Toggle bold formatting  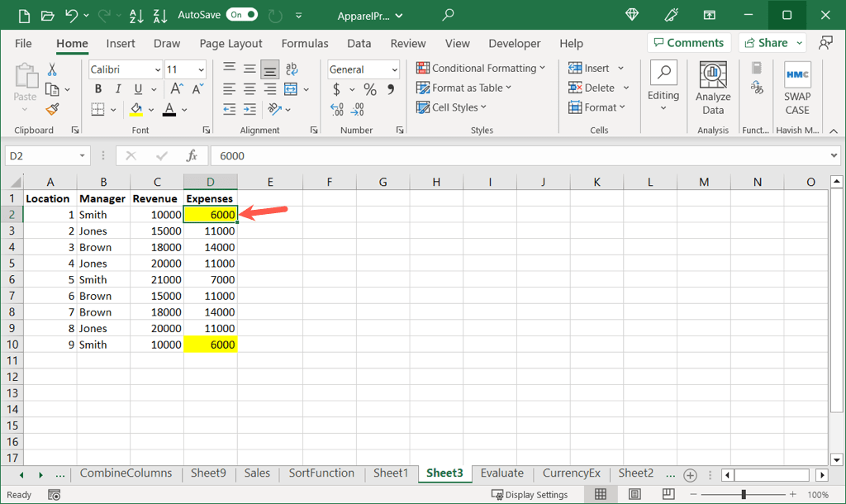pos(98,89)
